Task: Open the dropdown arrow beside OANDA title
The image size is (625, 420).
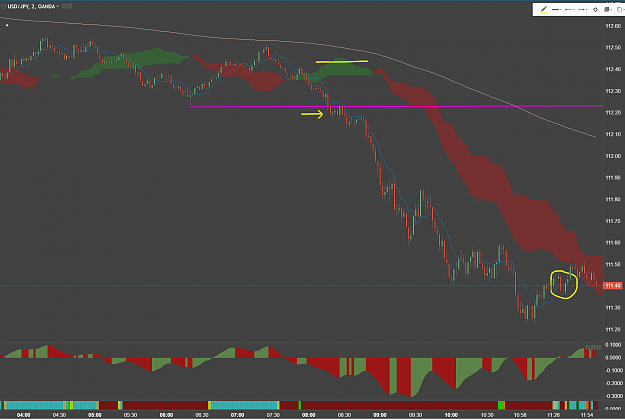Action: tap(57, 6)
